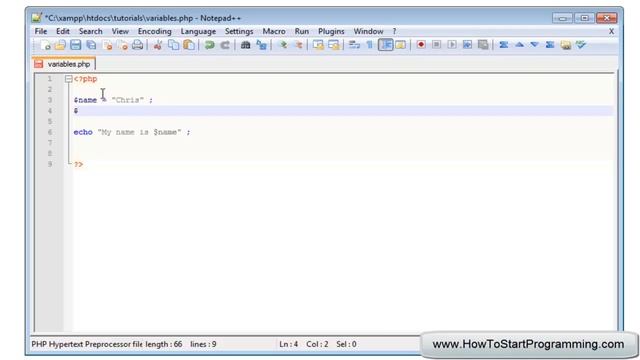The width and height of the screenshot is (640, 360).
Task: Click 'PHP Hypertext Preprocessor file' status text
Action: click(x=87, y=344)
